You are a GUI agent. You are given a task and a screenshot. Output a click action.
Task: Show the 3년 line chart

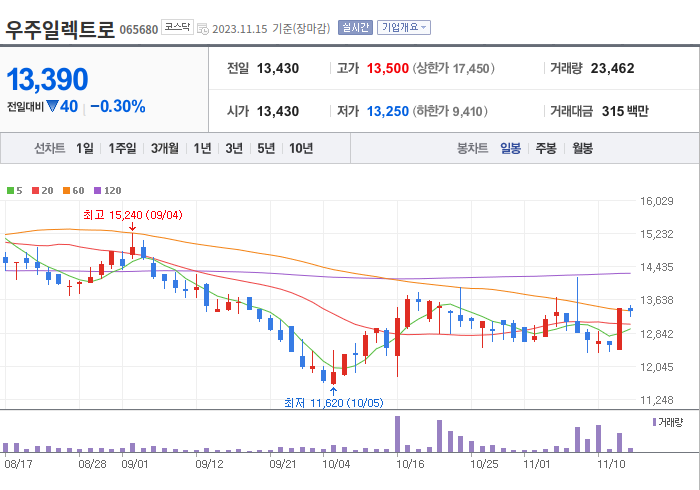coord(234,148)
